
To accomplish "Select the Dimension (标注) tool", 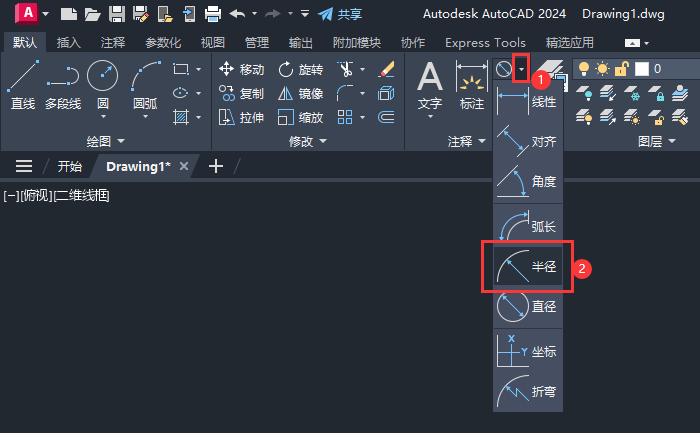I will coord(472,85).
